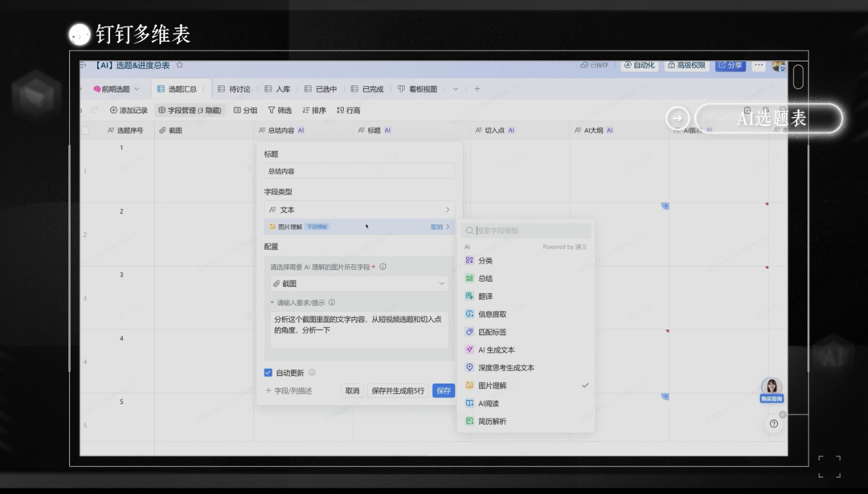
Task: Open the 自动化 automation panel
Action: tap(640, 65)
